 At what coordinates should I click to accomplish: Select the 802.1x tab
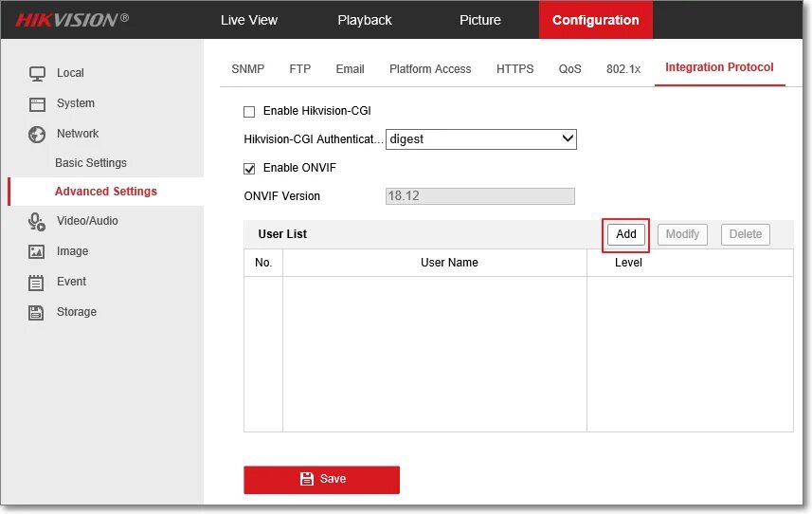[x=623, y=69]
